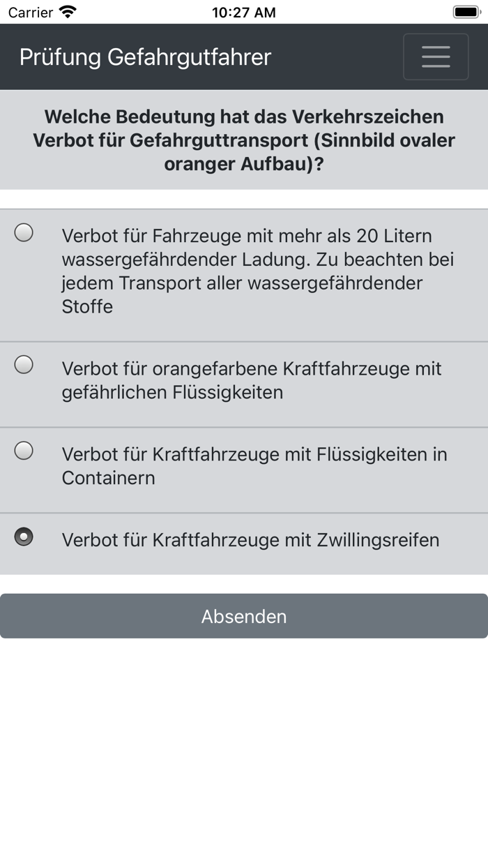
Task: Click the clock showing 10:27 AM
Action: pyautogui.click(x=244, y=12)
